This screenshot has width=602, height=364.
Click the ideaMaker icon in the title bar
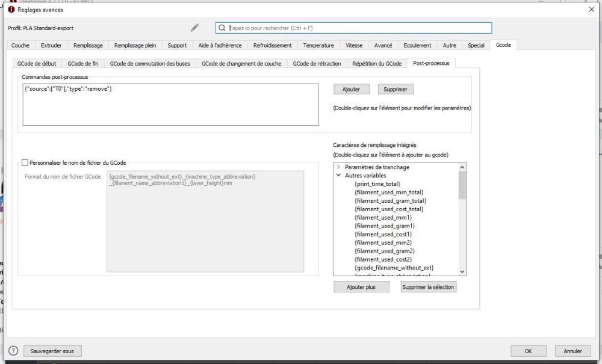11,10
